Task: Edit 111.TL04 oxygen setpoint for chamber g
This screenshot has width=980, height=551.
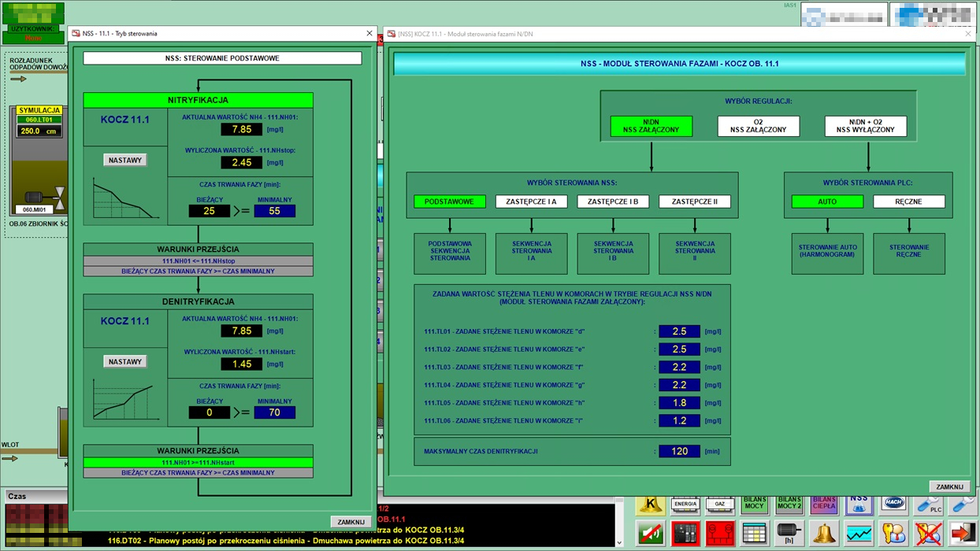Action: click(x=679, y=385)
